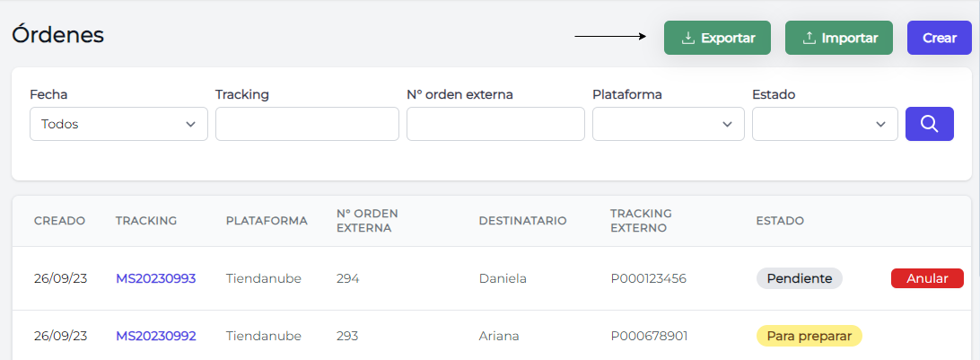The image size is (980, 360).
Task: Open the Estado filter dropdown
Action: [x=825, y=124]
